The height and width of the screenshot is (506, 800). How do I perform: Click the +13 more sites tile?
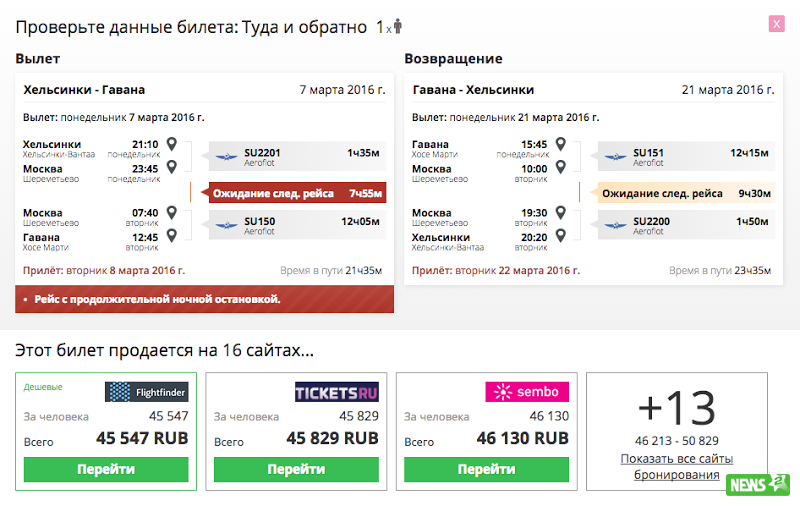pyautogui.click(x=677, y=432)
